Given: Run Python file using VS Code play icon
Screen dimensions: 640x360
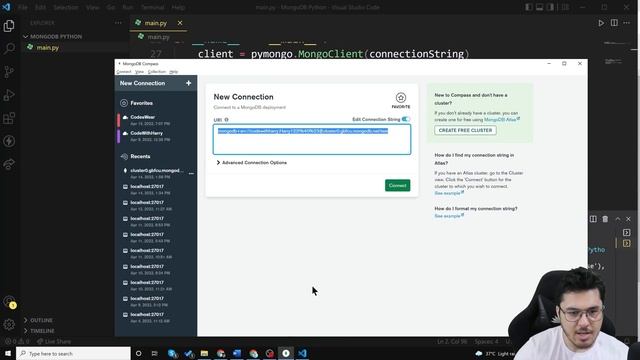Looking at the screenshot, I should (x=601, y=23).
